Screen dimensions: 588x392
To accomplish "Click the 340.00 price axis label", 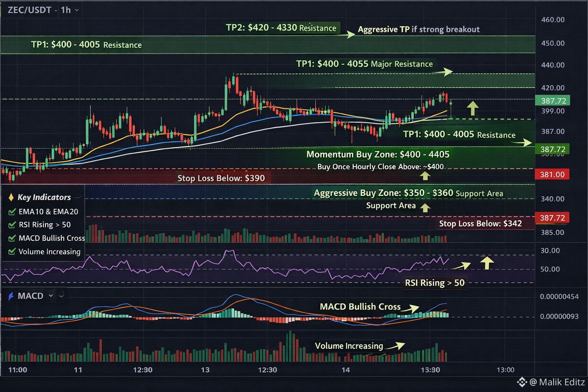I will pos(553,199).
